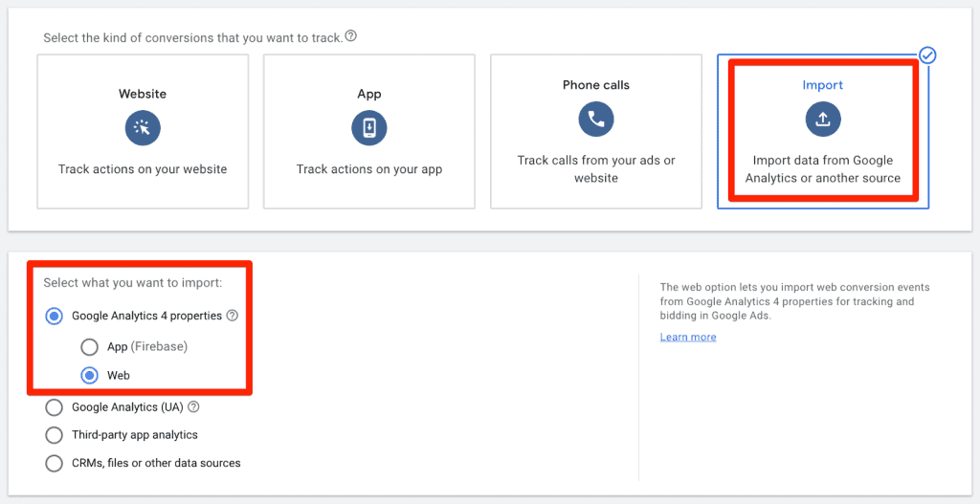Click the Import upload arrow icon
The height and width of the screenshot is (504, 980).
822,120
